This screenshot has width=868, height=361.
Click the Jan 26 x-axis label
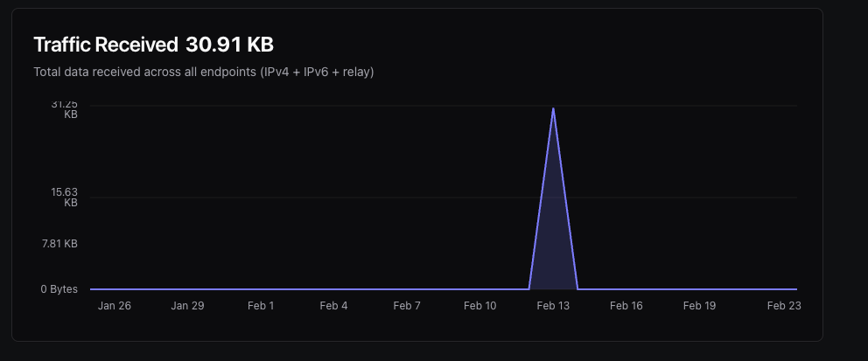tap(115, 306)
